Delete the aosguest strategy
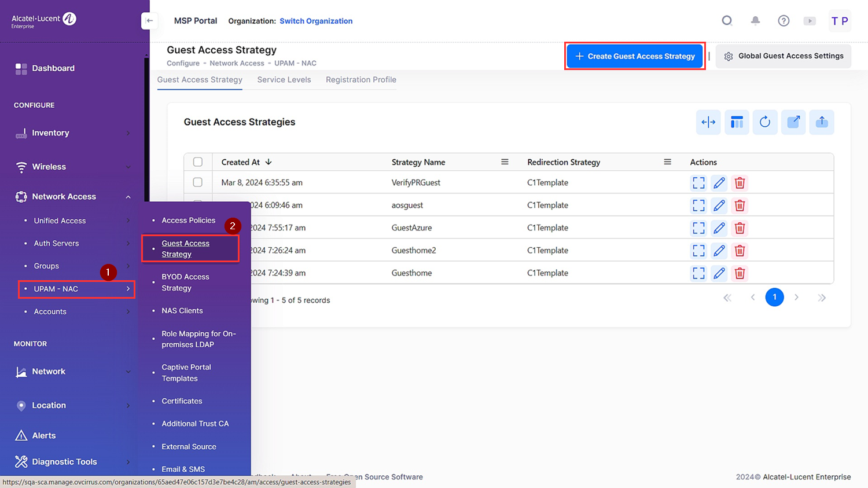The width and height of the screenshot is (868, 488). 740,206
